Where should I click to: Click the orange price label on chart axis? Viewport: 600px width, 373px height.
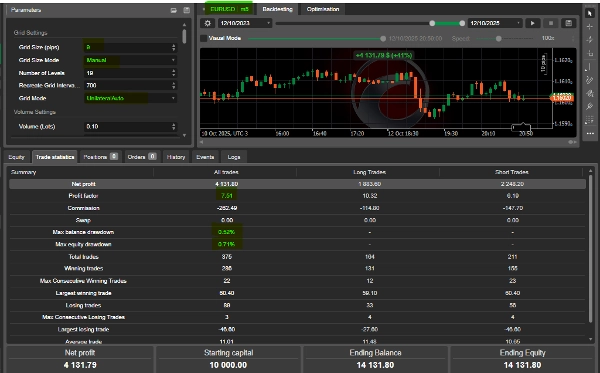562,98
